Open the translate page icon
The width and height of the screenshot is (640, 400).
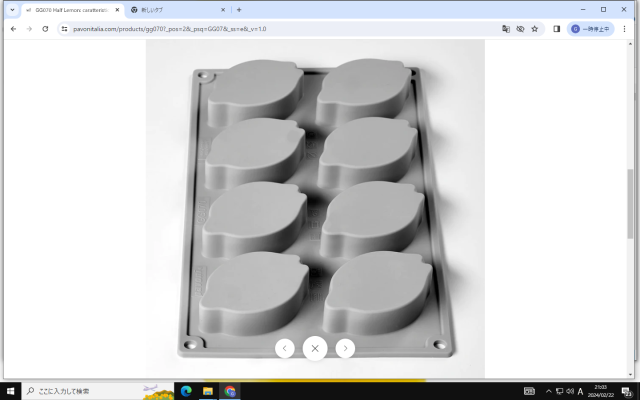pos(506,29)
